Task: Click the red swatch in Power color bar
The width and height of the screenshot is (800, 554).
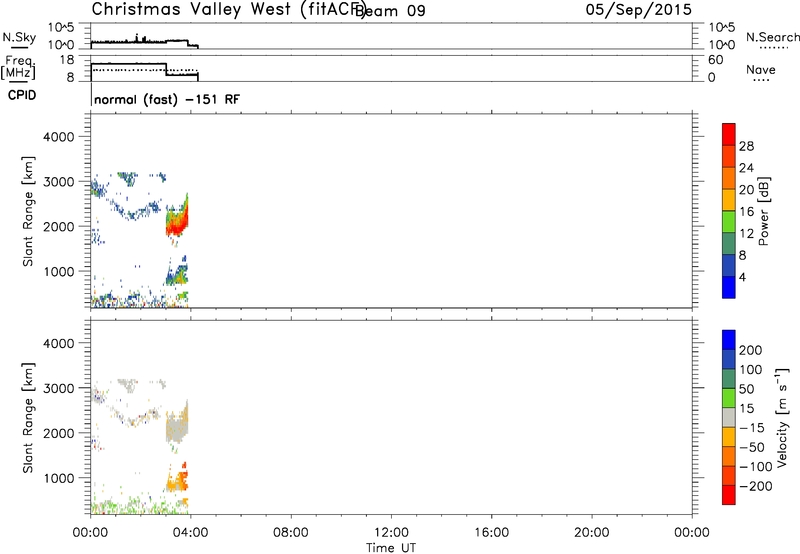Action: tap(729, 134)
